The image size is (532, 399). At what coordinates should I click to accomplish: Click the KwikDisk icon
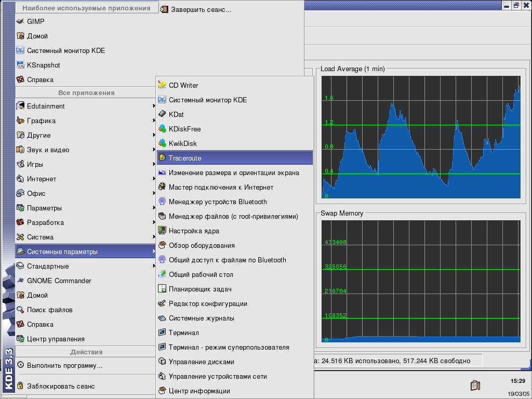pos(162,143)
